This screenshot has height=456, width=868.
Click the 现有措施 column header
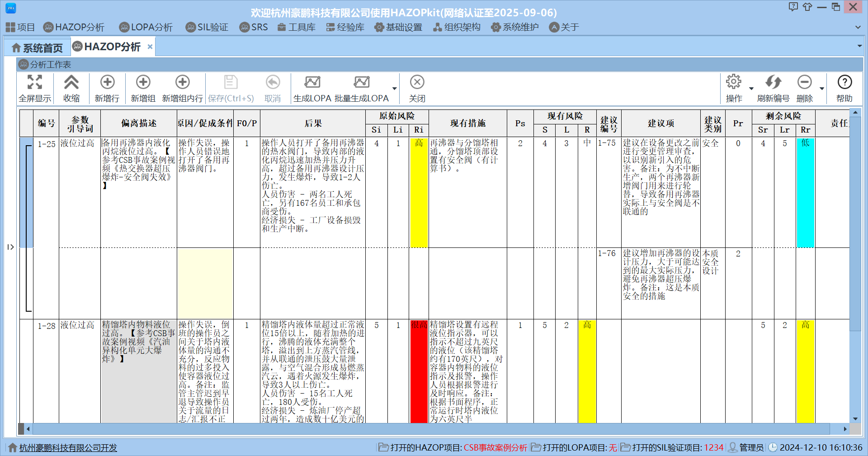click(x=467, y=123)
